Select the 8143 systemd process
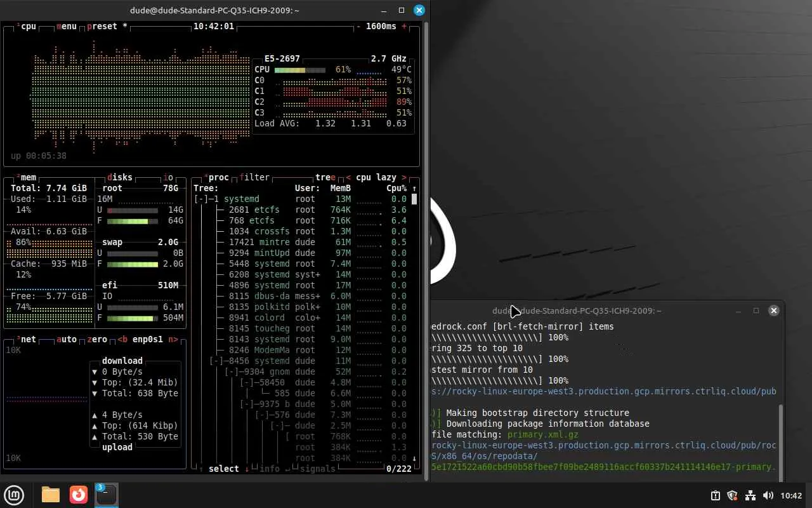The image size is (812, 508). (x=304, y=339)
